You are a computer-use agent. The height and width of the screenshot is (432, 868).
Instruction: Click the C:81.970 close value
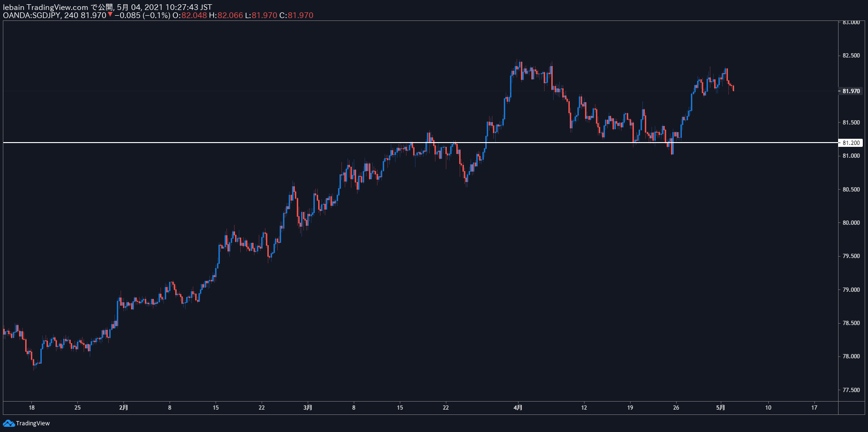[296, 15]
